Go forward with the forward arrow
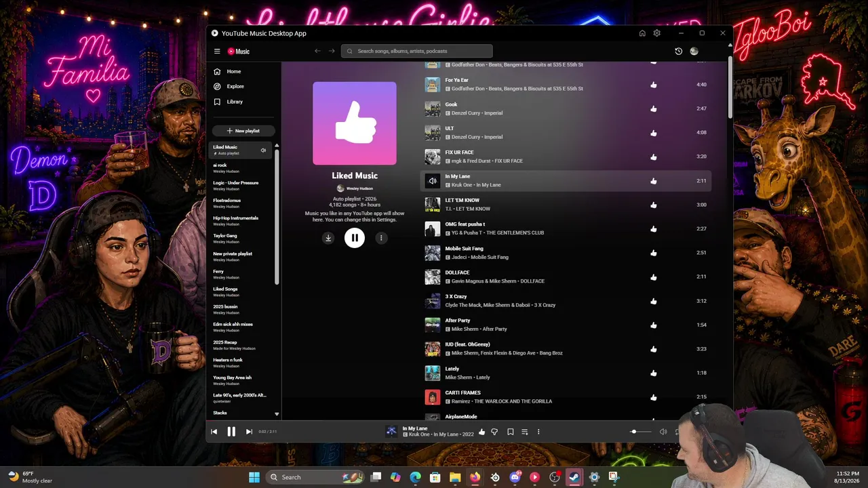Viewport: 868px width, 488px height. (x=332, y=51)
